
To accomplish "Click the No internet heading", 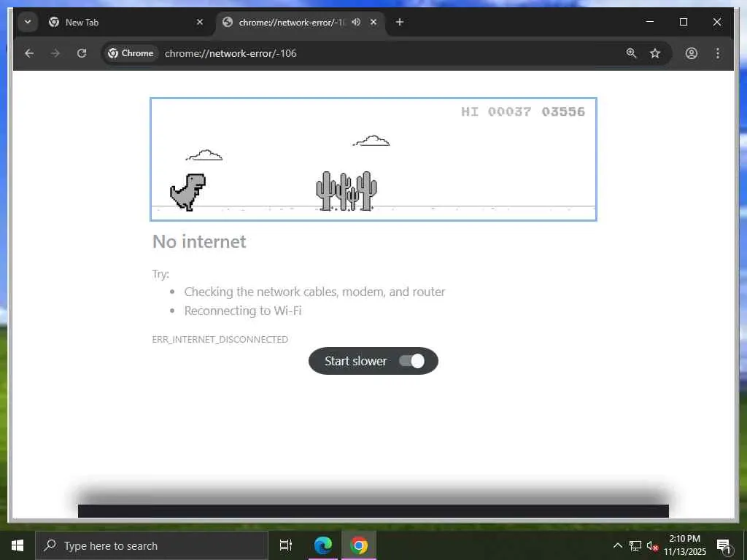I will (199, 241).
